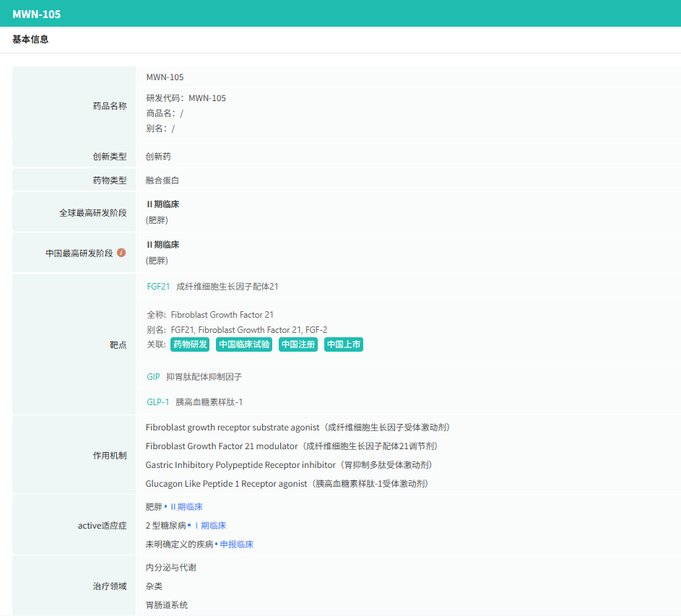The width and height of the screenshot is (681, 616).
Task: Click the 创新类型 row label
Action: click(110, 157)
